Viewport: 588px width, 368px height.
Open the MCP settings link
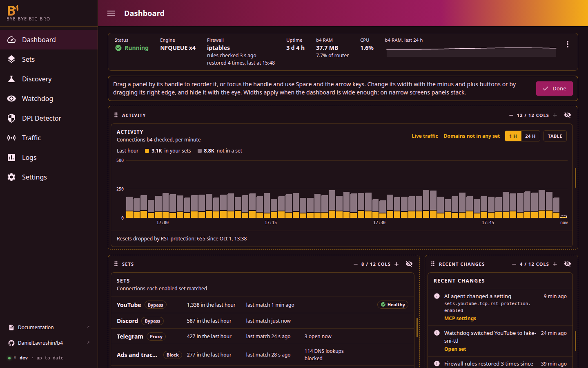[x=460, y=319]
